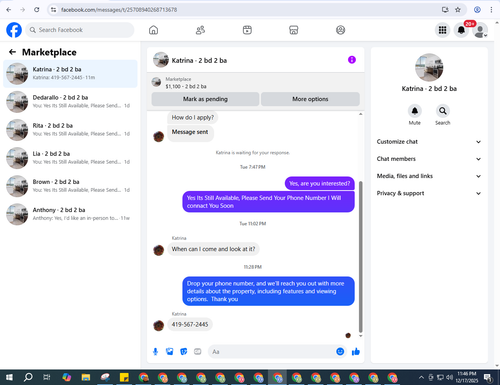Go back with the Marketplace arrow
Image resolution: width=500 pixels, height=385 pixels.
tap(12, 52)
